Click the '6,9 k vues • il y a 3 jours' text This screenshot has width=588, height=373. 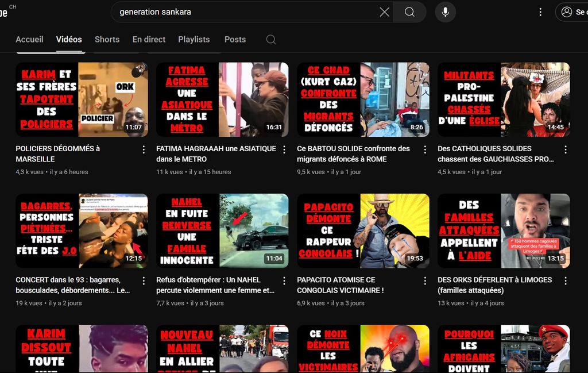coord(330,303)
